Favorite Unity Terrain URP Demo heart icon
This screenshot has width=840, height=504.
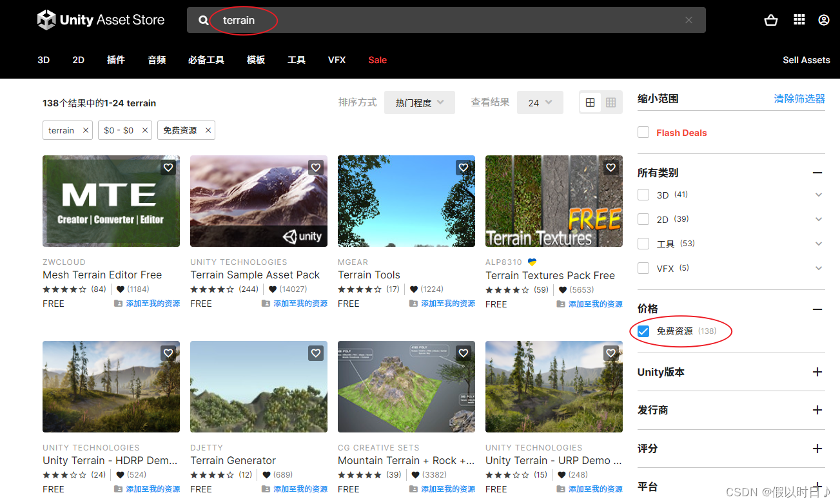coord(611,353)
